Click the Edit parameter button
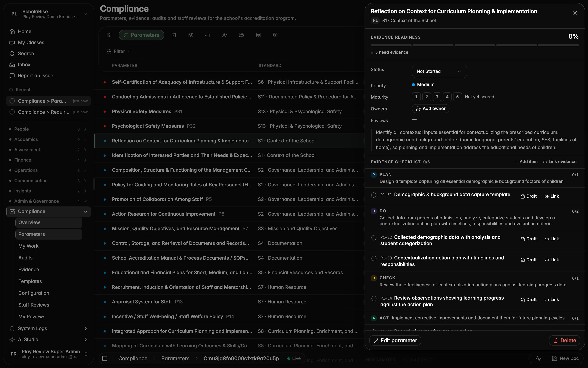The image size is (588, 368). [x=395, y=340]
